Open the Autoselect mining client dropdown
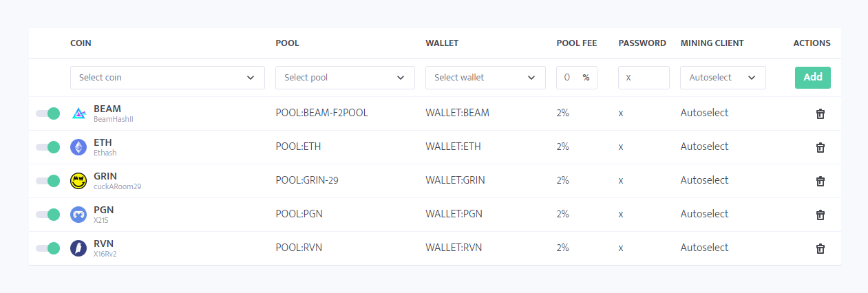Screen dimensions: 868x293 pos(723,78)
